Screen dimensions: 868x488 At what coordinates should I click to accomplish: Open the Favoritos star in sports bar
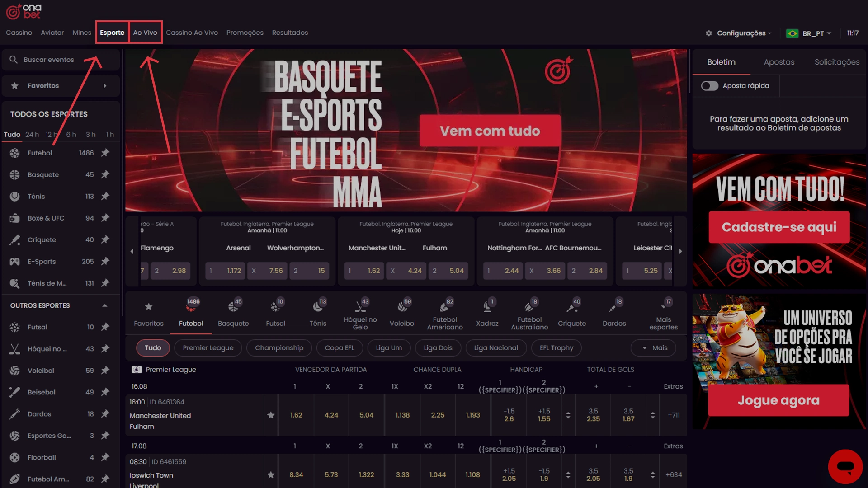tap(148, 307)
